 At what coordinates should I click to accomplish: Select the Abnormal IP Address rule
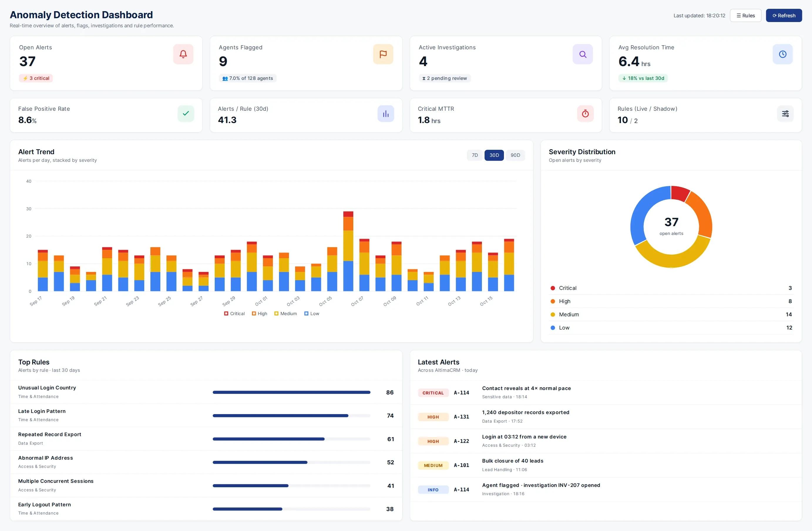pyautogui.click(x=206, y=462)
